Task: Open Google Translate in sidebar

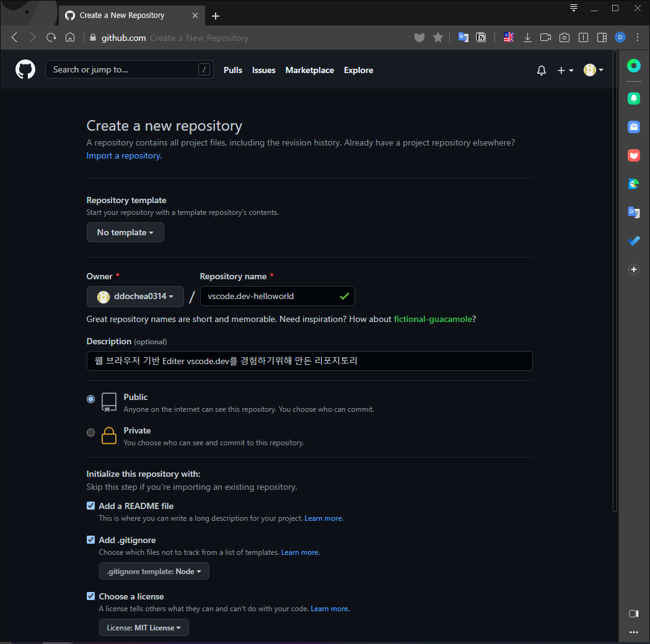Action: (634, 212)
